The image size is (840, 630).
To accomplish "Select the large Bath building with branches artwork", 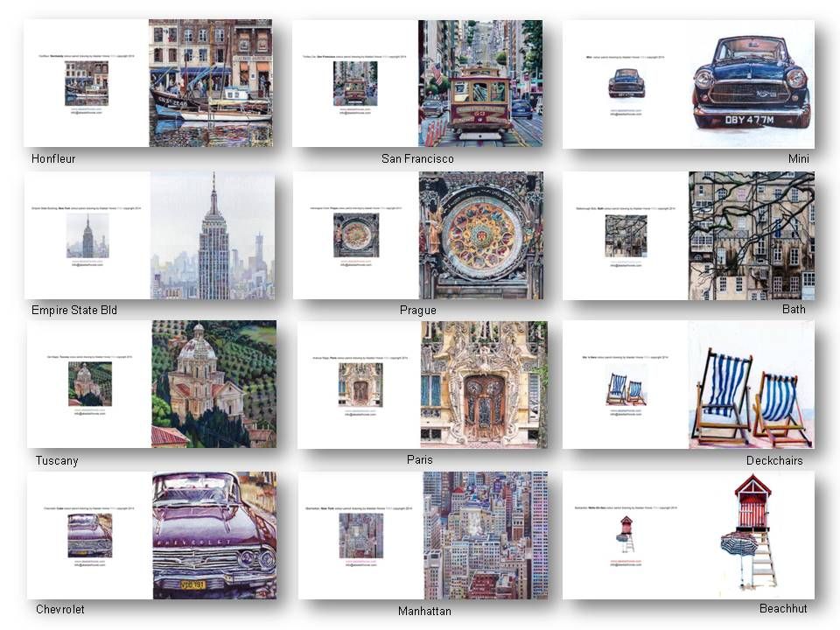I will (x=751, y=235).
